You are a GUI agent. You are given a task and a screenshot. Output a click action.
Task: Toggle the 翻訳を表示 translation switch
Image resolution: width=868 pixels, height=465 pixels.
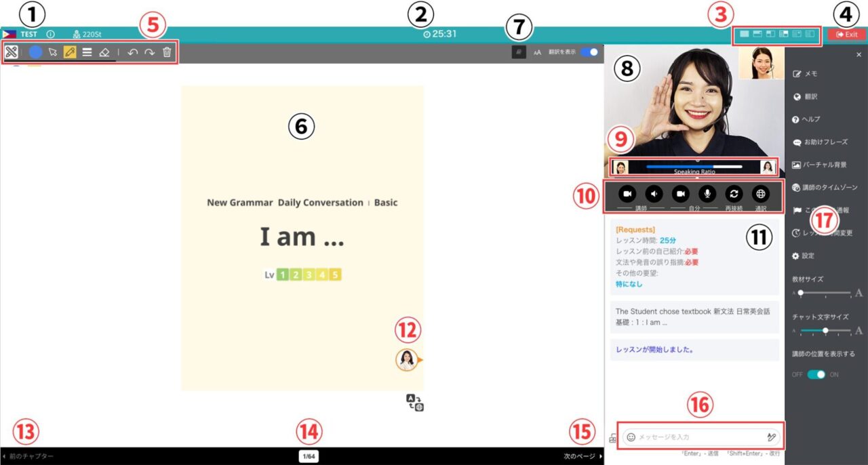coord(589,52)
